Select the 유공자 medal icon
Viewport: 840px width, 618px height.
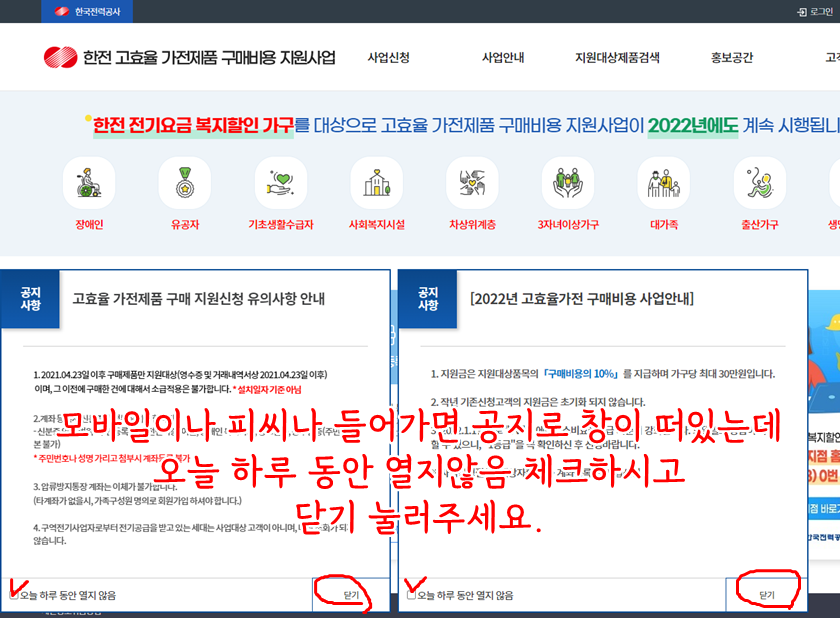[185, 183]
